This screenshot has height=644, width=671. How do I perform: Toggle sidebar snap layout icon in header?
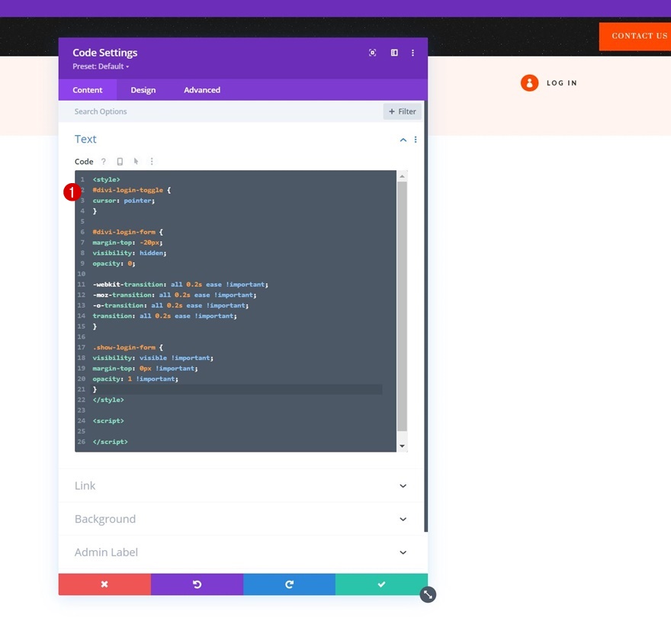[394, 53]
